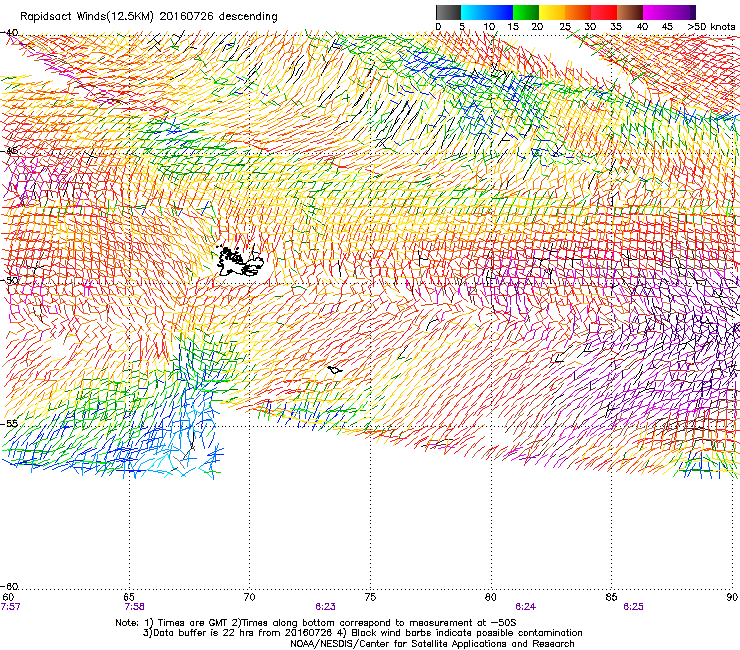The width and height of the screenshot is (740, 650).
Task: Click the small Heard Island outline
Action: 335,370
